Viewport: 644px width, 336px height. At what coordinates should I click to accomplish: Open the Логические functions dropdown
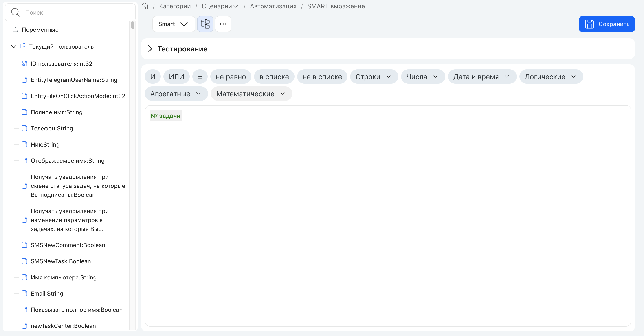[551, 77]
